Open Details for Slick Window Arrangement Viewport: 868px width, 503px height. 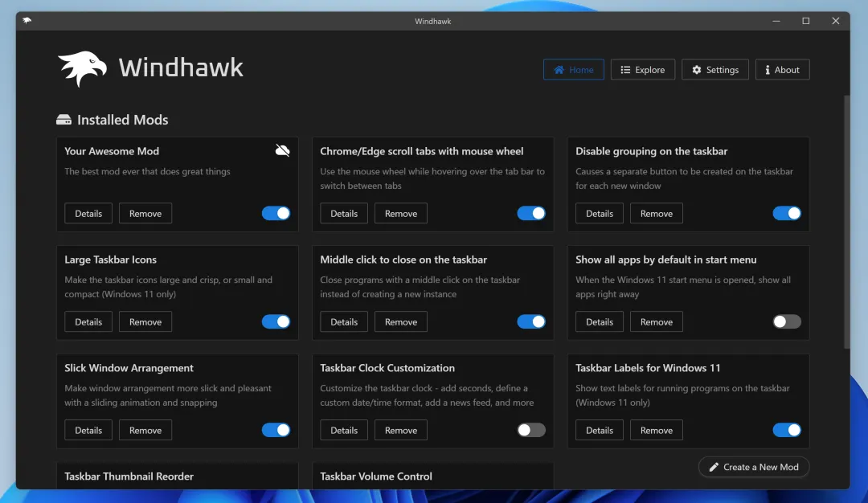pos(88,431)
